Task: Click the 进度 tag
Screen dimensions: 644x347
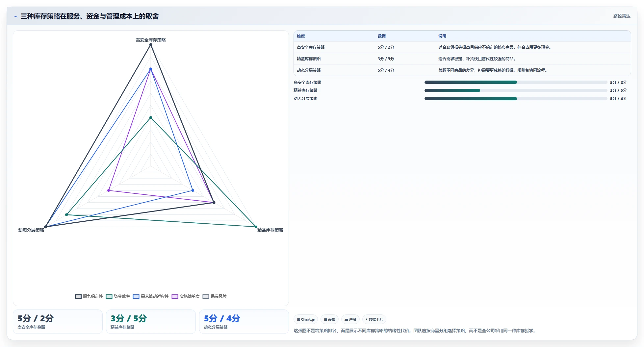Action: coord(350,319)
